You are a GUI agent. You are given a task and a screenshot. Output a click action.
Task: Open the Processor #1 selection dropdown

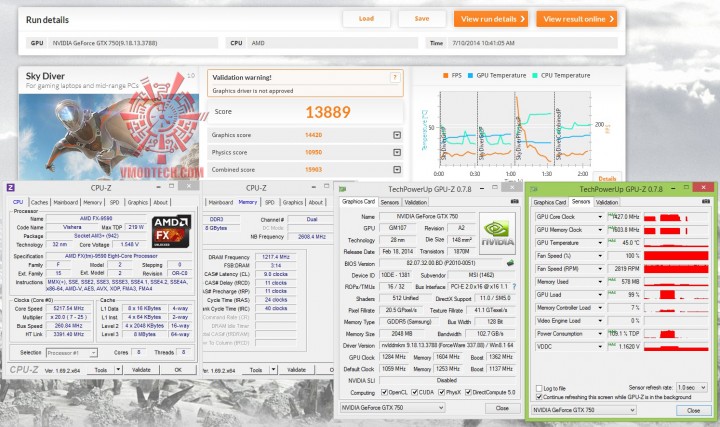tap(93, 353)
